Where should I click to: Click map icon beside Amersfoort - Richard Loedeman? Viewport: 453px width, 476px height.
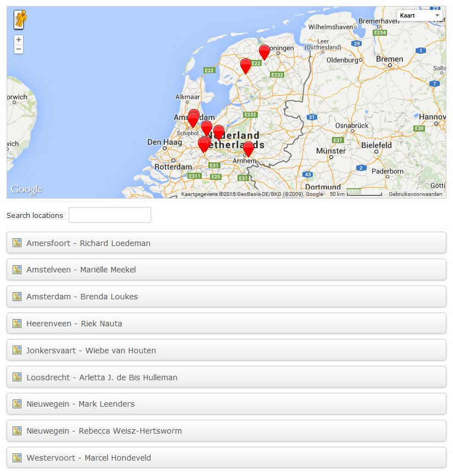(17, 243)
